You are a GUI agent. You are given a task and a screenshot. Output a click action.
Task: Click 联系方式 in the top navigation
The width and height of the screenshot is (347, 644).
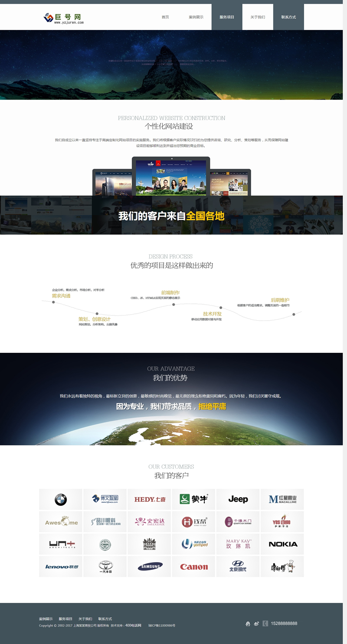pos(288,17)
